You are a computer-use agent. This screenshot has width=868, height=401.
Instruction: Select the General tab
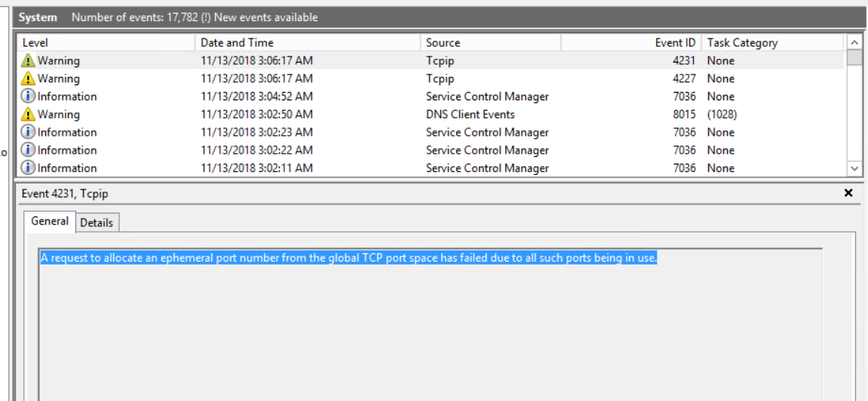click(x=50, y=222)
